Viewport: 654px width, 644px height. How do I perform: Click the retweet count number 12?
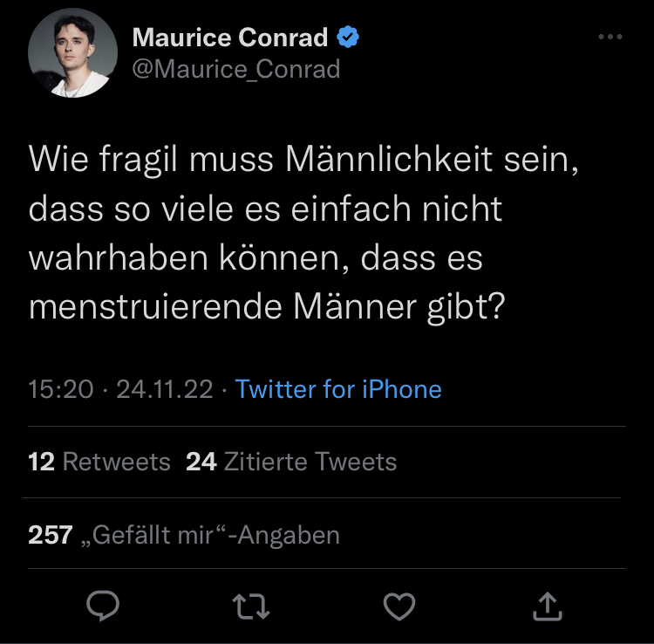[41, 462]
